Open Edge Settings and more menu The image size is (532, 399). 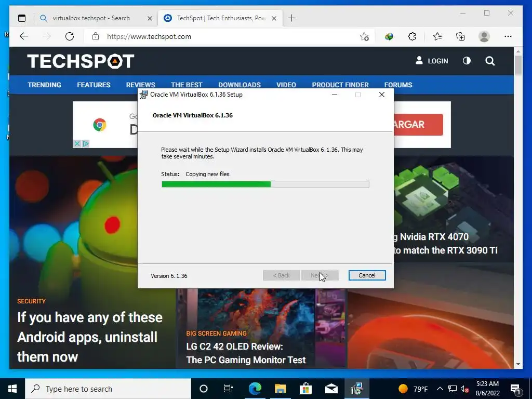coord(508,36)
